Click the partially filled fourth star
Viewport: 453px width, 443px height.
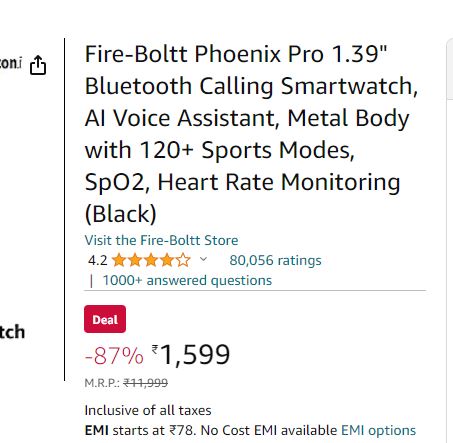coord(167,260)
